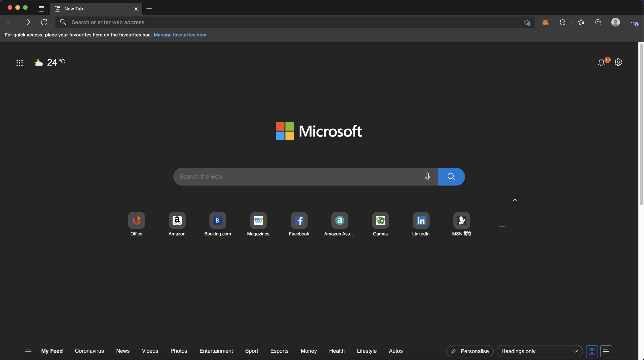This screenshot has width=644, height=360.
Task: Open the Magazines quick link
Action: pos(258,224)
